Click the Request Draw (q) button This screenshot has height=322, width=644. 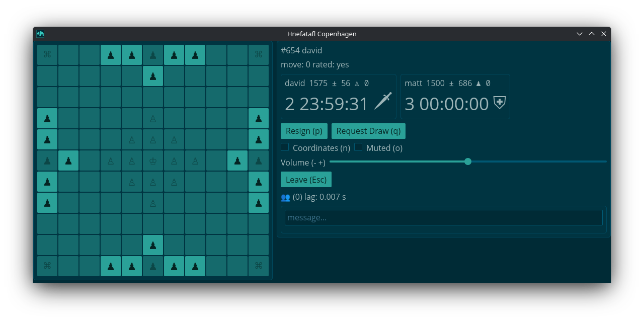tap(368, 131)
